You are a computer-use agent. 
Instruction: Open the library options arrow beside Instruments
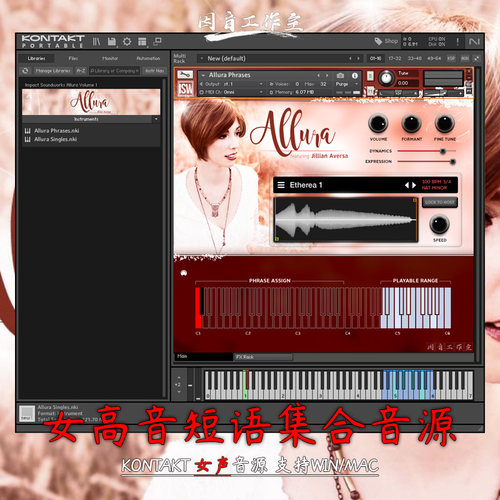click(156, 119)
